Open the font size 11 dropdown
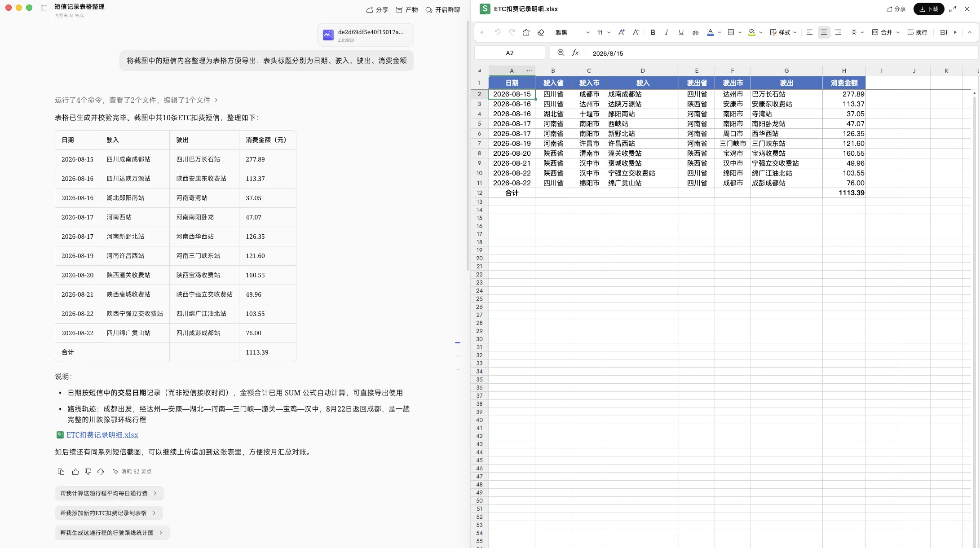 click(x=604, y=32)
